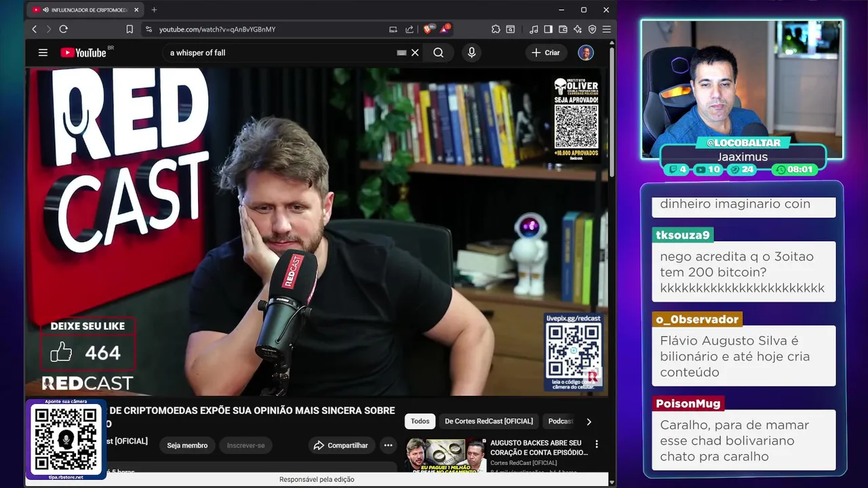Click the video title DE CRIPTOMOEDAS EXPÕE SUA OPINIÃO
Image resolution: width=868 pixels, height=488 pixels.
(251, 416)
